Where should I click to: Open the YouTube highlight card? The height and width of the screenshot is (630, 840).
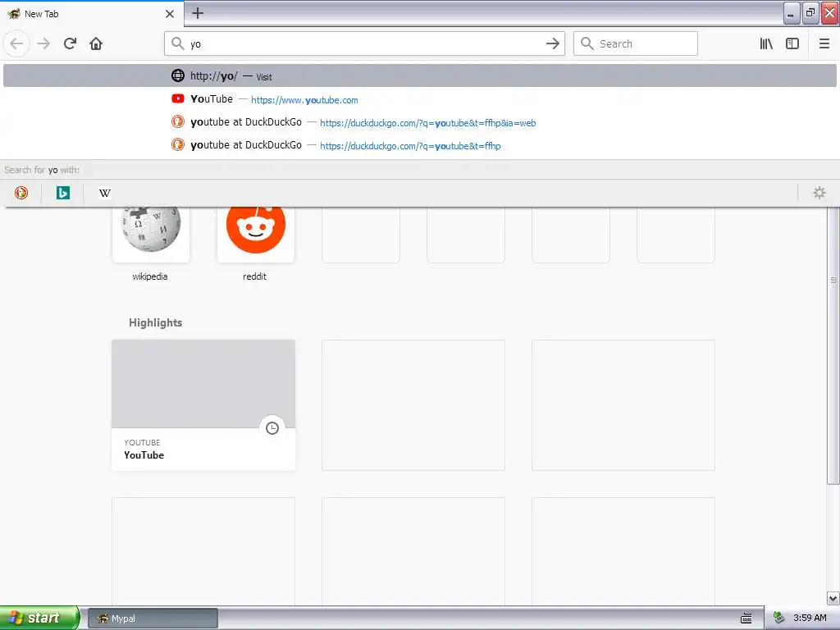pyautogui.click(x=203, y=405)
